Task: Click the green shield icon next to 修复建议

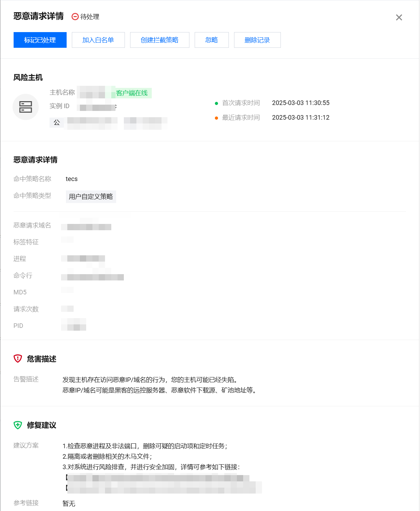Action: click(x=18, y=425)
